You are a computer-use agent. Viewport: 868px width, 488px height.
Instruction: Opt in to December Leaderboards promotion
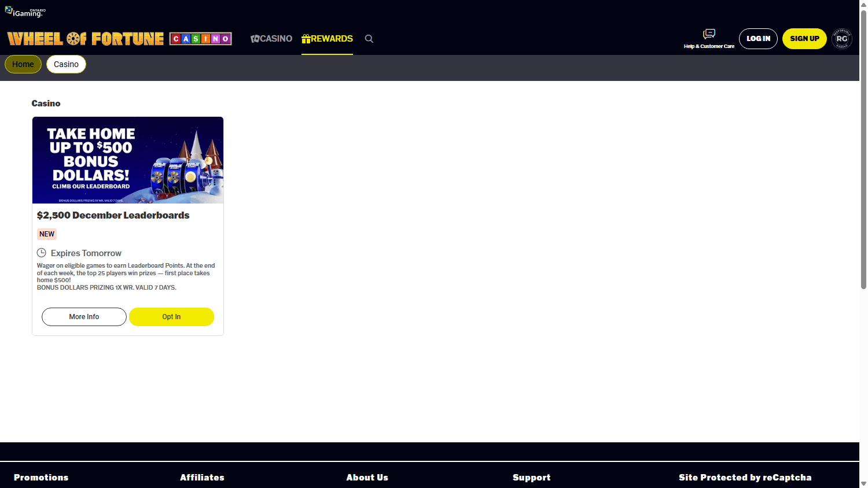(x=171, y=317)
